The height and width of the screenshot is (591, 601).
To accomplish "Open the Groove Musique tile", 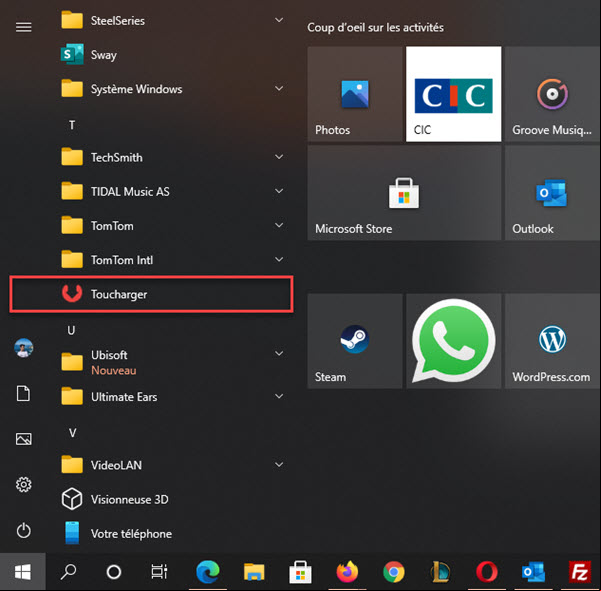I will point(552,94).
